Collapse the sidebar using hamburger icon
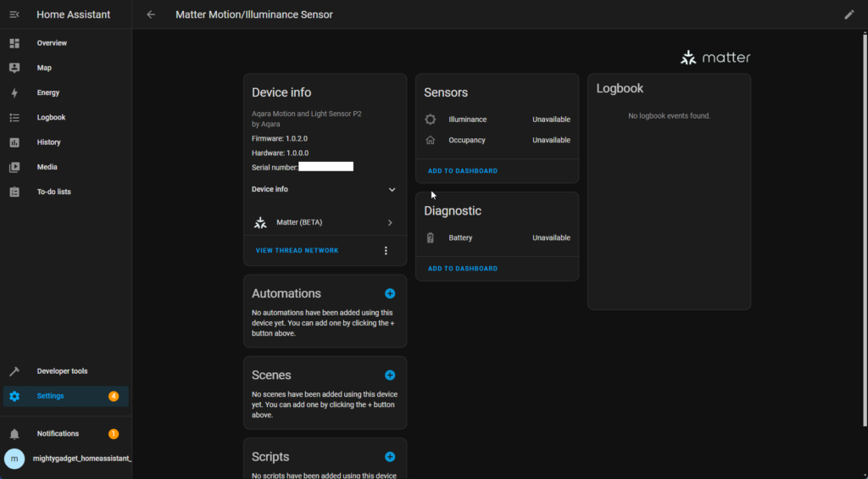 pos(14,14)
